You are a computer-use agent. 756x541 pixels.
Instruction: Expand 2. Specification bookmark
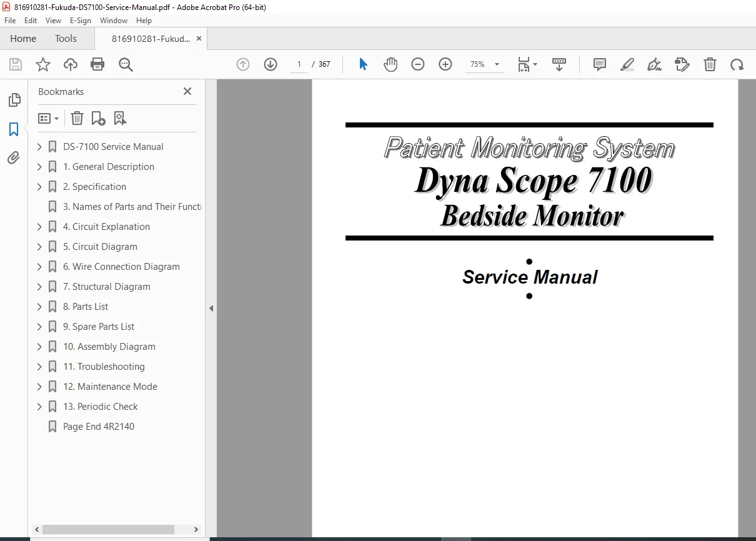pyautogui.click(x=39, y=187)
